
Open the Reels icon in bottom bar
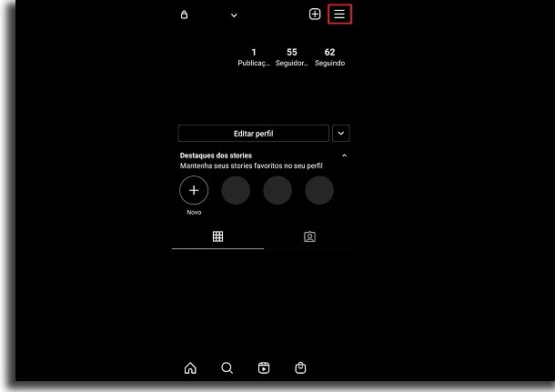(264, 368)
